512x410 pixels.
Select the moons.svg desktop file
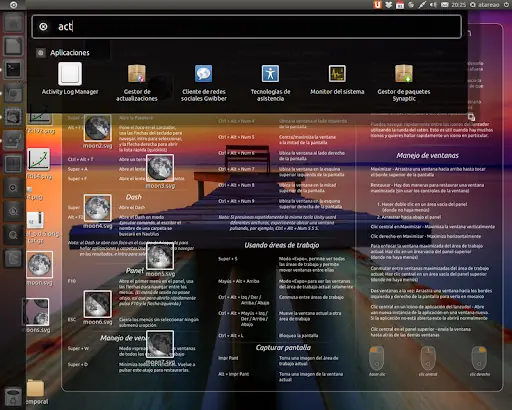(36, 315)
